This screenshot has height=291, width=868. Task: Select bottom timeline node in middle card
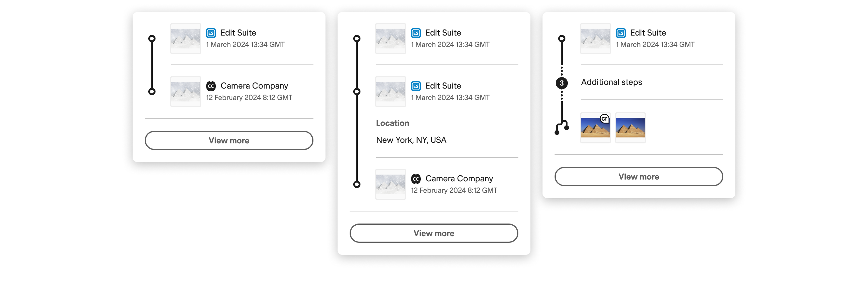(x=357, y=184)
